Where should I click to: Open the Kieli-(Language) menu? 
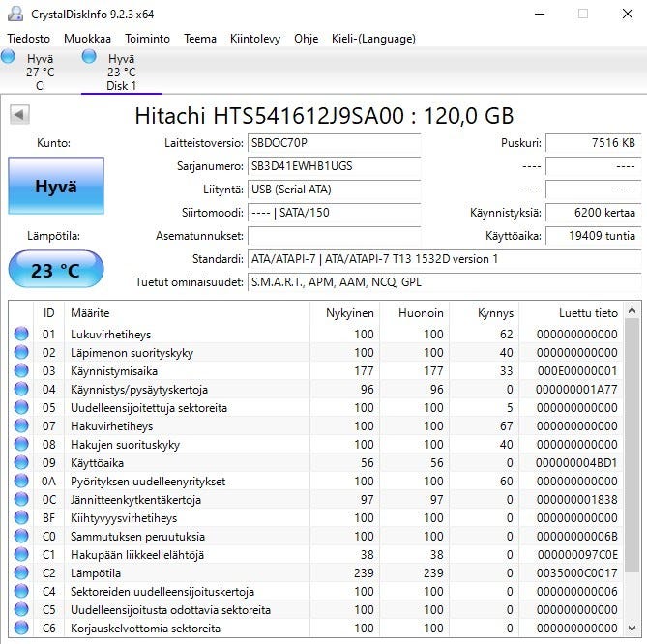click(x=373, y=39)
